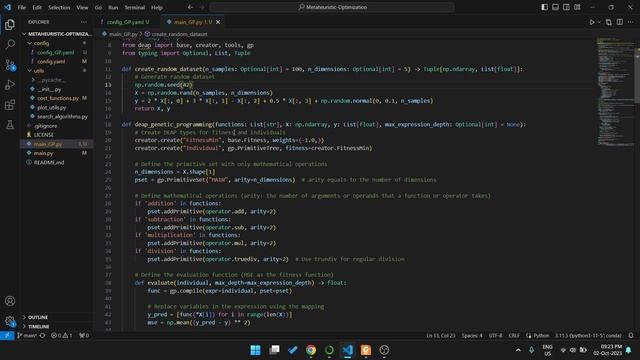This screenshot has width=640, height=360.
Task: Open the Source Control view
Action: tap(10, 64)
